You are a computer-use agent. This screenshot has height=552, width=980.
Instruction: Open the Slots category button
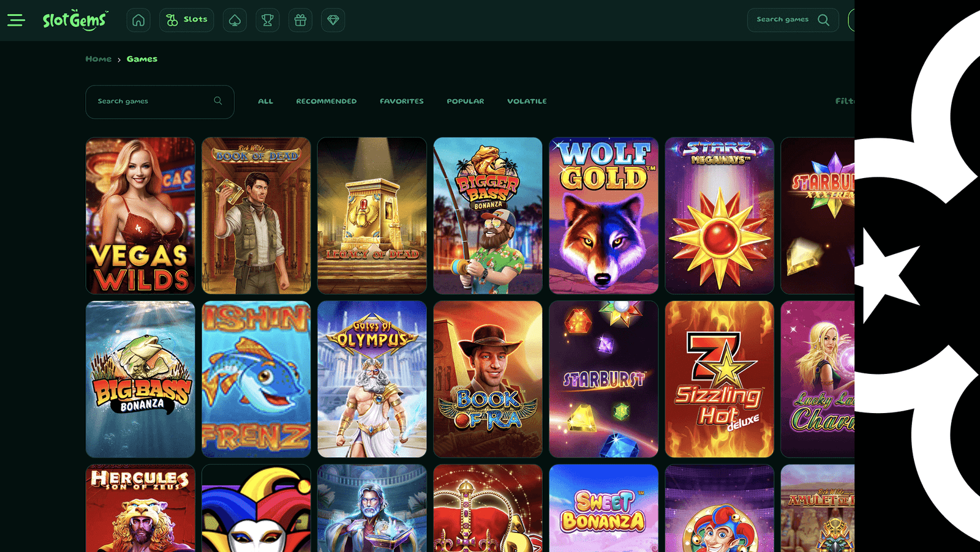[187, 20]
